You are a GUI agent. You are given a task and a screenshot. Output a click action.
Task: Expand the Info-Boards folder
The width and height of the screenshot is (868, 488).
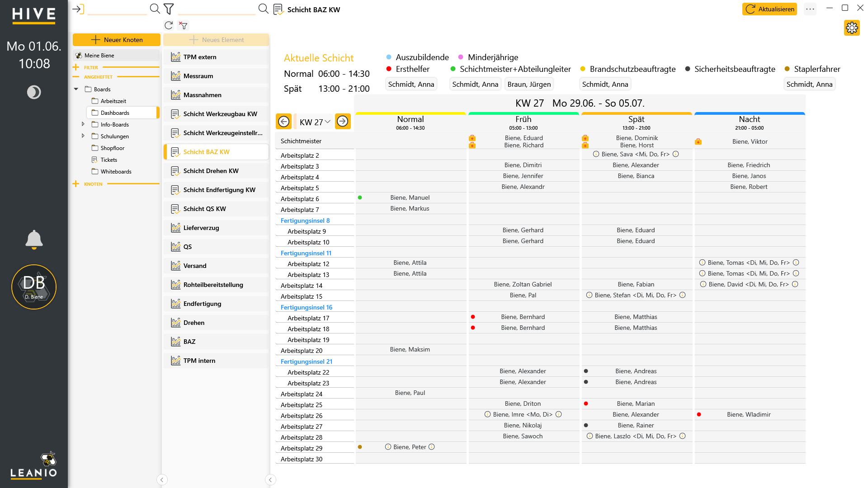83,124
